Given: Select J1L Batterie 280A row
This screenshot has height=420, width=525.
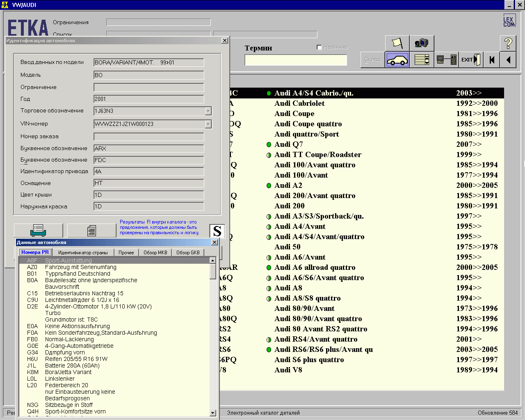Looking at the screenshot, I should click(x=114, y=365).
